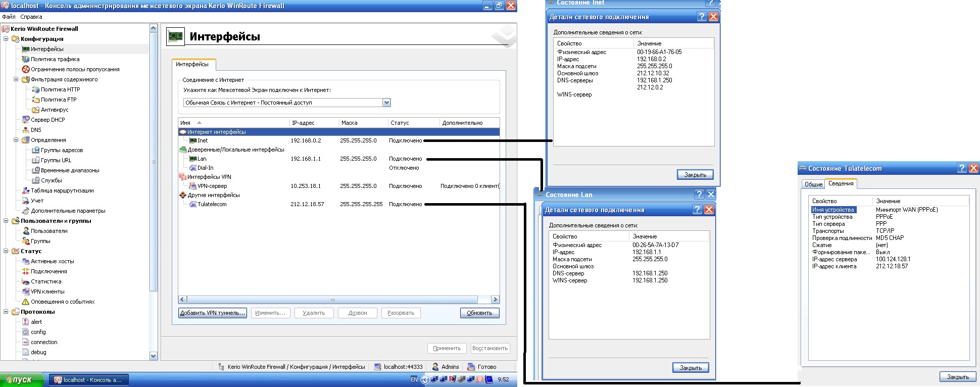Screen dimensions: 980x387
Task: Open the Учет icon
Action: pos(25,201)
